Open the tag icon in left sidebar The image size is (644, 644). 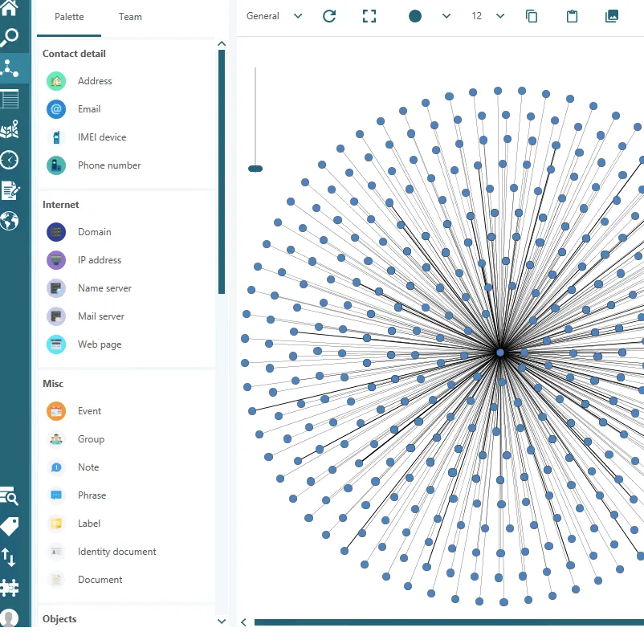[10, 527]
